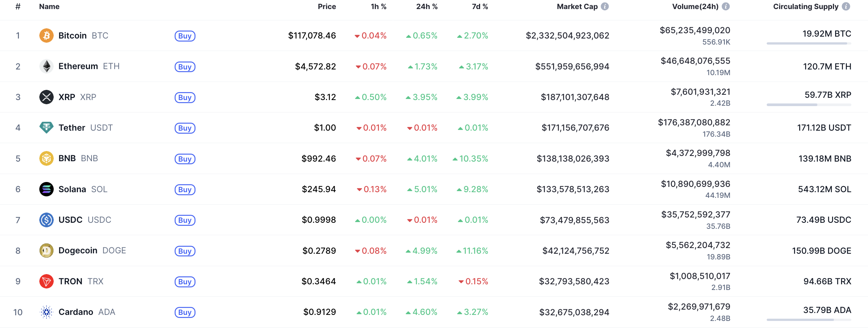The image size is (868, 330).
Task: Sort by 24h % column header
Action: [426, 6]
